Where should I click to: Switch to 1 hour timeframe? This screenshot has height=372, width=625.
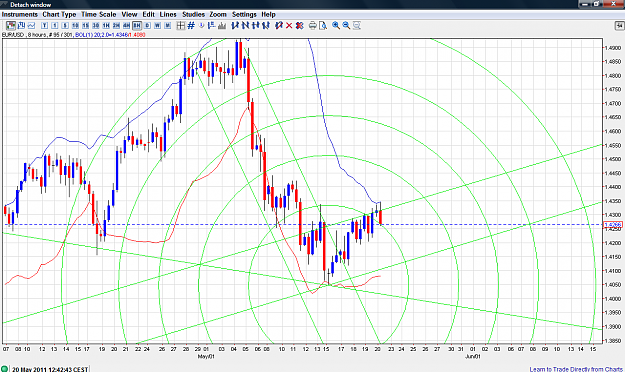pos(106,26)
